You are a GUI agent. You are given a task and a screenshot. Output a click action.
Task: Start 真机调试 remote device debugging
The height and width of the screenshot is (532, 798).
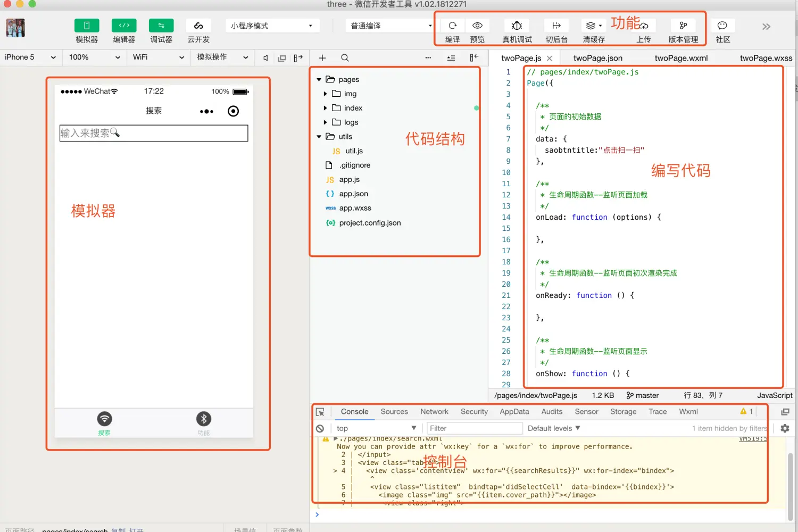click(517, 26)
